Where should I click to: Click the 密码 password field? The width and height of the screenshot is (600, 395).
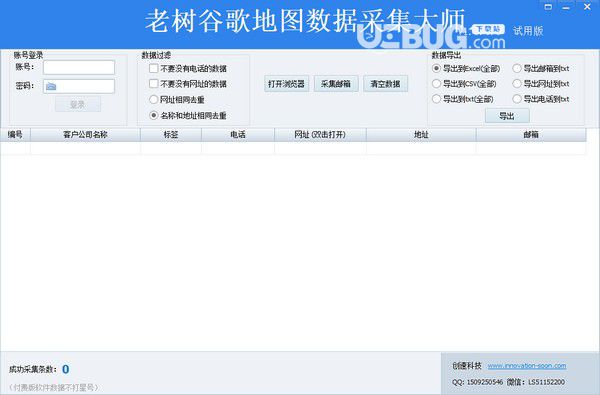pos(79,86)
